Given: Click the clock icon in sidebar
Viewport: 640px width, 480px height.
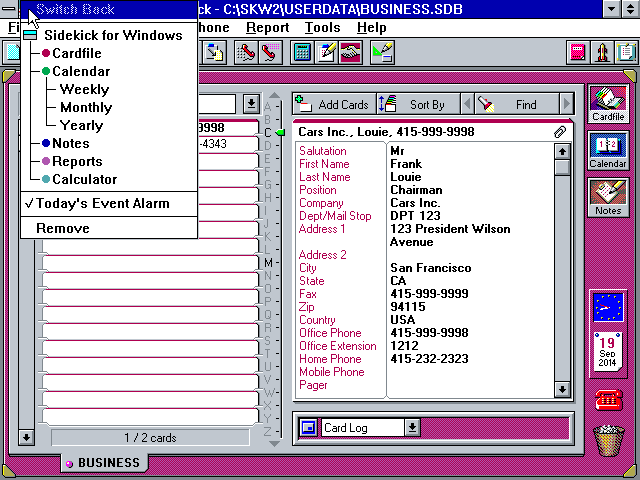Looking at the screenshot, I should tap(608, 307).
